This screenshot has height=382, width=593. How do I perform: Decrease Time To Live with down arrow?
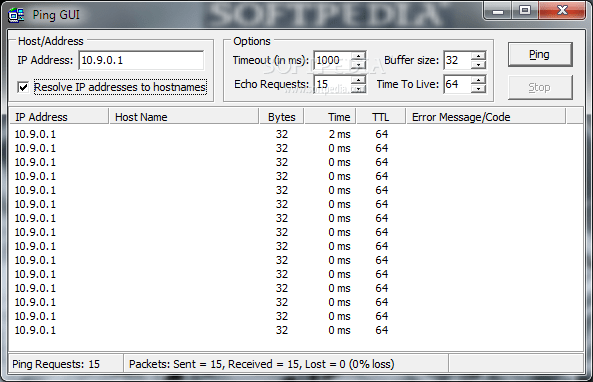pos(478,89)
